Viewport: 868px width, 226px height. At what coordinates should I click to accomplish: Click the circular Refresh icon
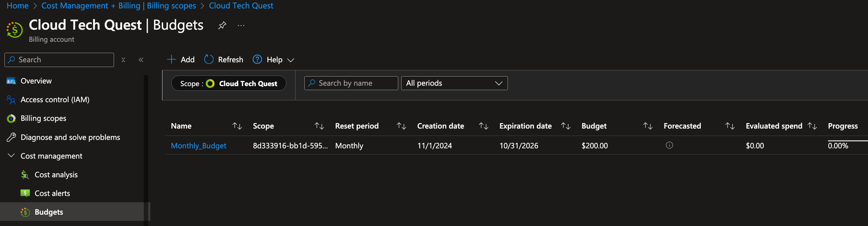[209, 59]
